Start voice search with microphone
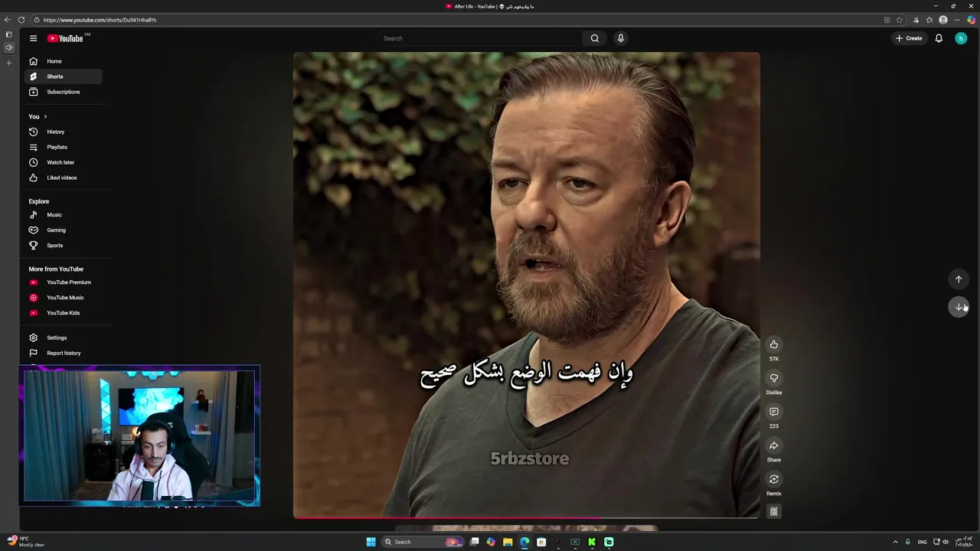 [621, 38]
